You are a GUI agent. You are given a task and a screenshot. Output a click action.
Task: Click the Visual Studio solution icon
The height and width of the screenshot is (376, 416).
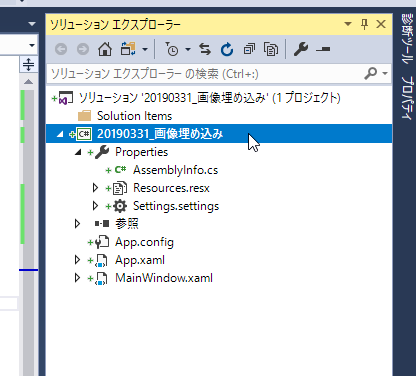click(66, 98)
